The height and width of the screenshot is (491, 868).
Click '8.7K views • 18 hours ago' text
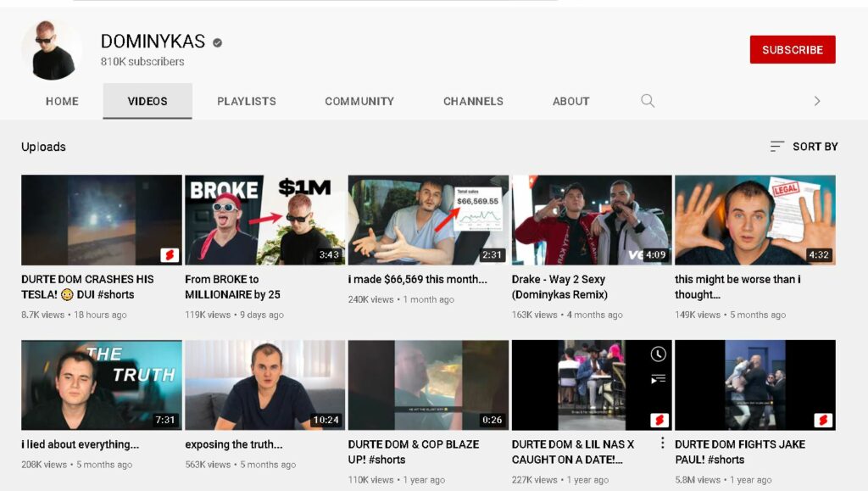pos(75,315)
